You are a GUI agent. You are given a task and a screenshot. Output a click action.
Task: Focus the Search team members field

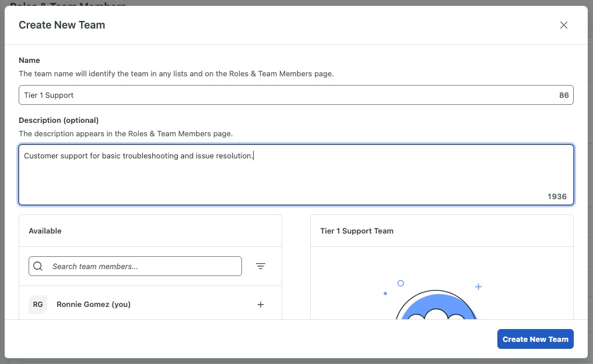point(143,266)
